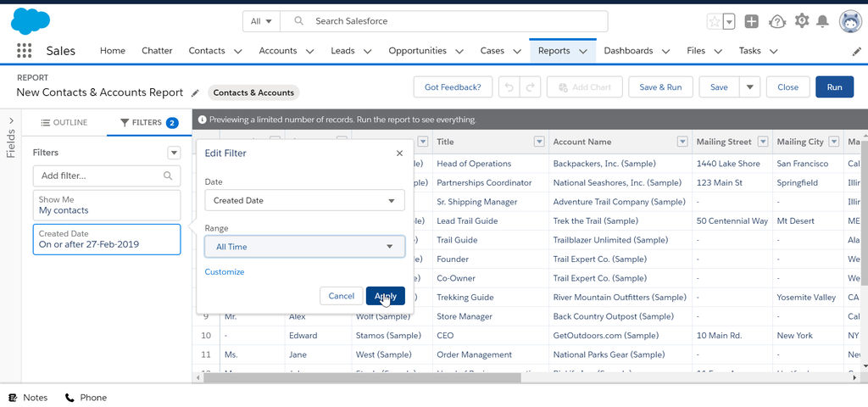Click the Customize link

[x=224, y=272]
